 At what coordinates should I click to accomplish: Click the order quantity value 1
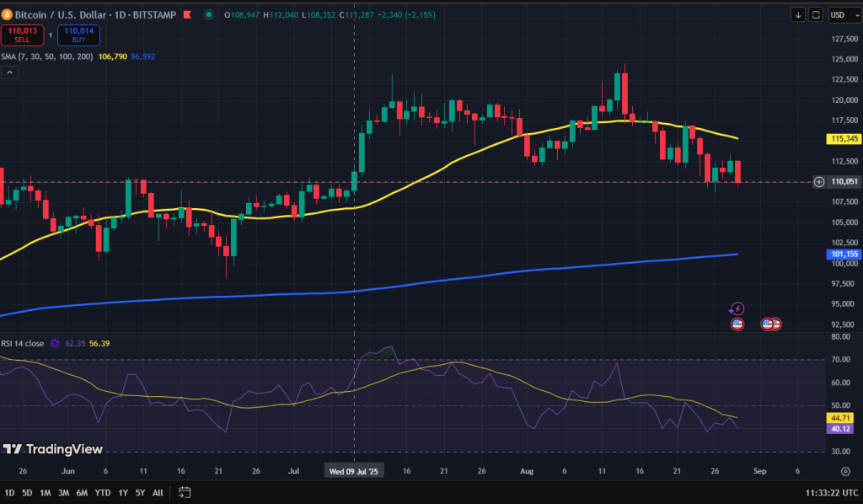click(51, 35)
